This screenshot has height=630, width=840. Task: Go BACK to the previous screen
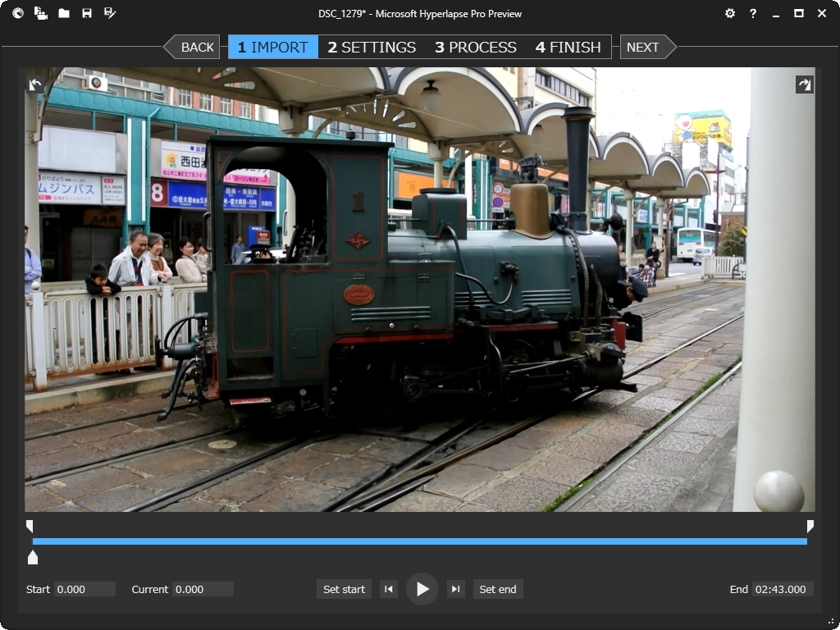(x=196, y=47)
